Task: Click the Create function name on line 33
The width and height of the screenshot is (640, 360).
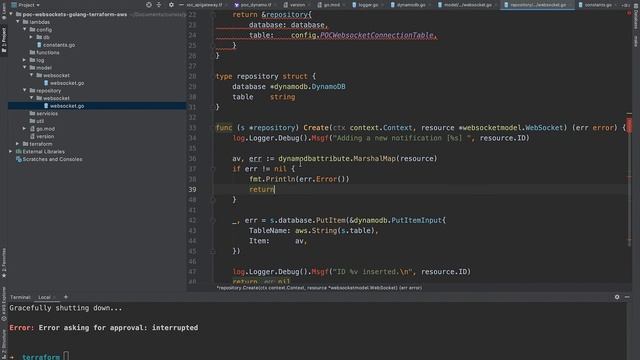Action: [x=316, y=128]
